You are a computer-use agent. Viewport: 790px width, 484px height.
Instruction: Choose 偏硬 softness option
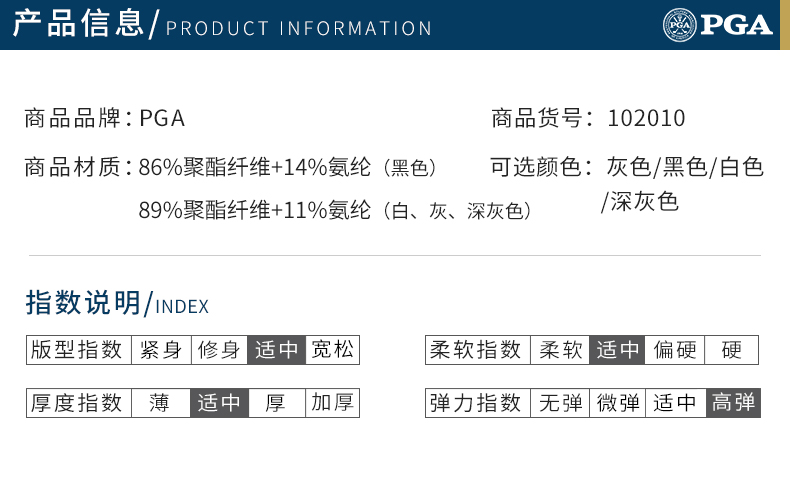(x=675, y=350)
